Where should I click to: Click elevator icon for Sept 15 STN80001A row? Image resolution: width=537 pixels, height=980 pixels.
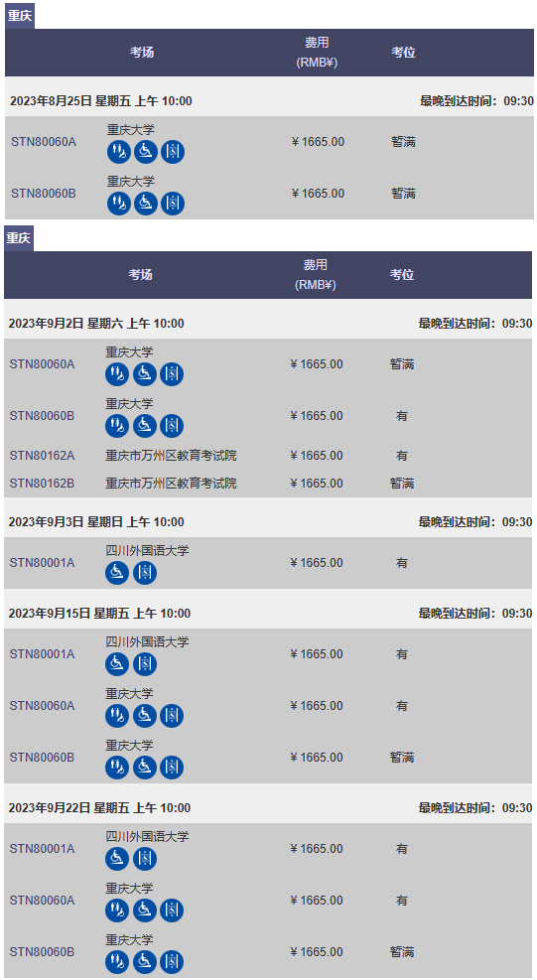(144, 663)
